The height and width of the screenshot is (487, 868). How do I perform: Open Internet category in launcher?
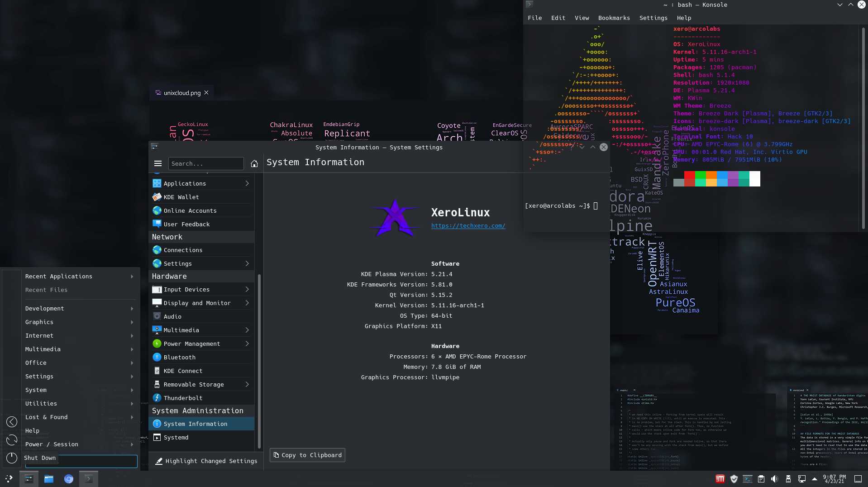pos(80,335)
